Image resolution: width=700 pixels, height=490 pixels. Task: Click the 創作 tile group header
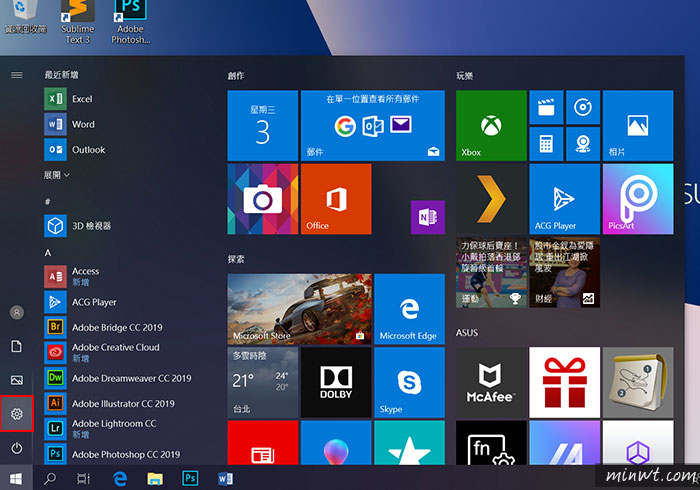[x=236, y=75]
